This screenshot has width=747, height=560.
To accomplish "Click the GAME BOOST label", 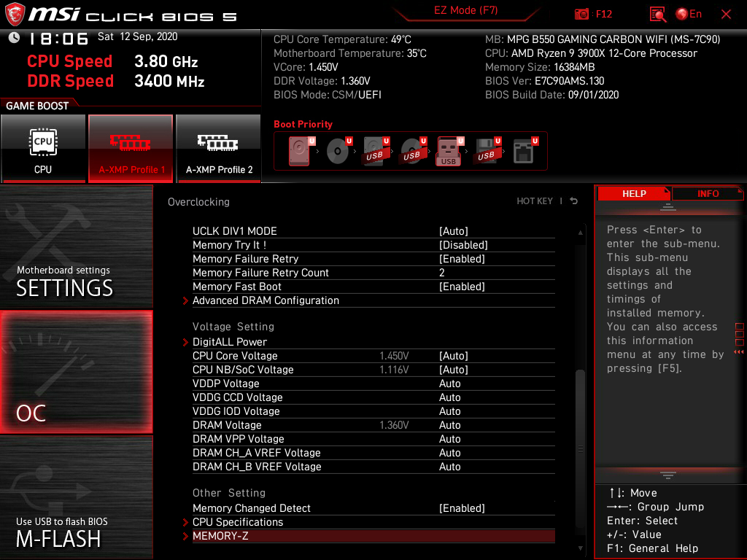I will [x=37, y=106].
